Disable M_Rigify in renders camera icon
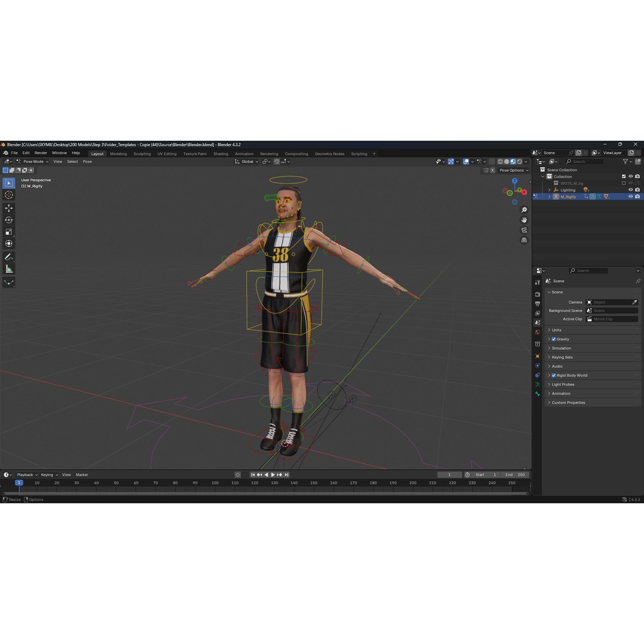The image size is (644, 644). coord(637,197)
